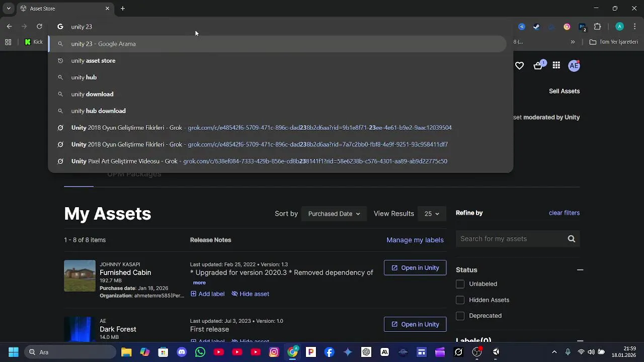Viewport: 644px width, 362px height.
Task: Open WhatsApp from the taskbar
Action: pyautogui.click(x=200, y=352)
